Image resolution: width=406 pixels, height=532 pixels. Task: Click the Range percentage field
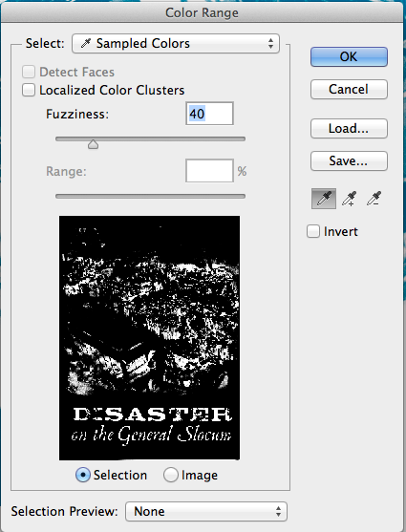209,171
